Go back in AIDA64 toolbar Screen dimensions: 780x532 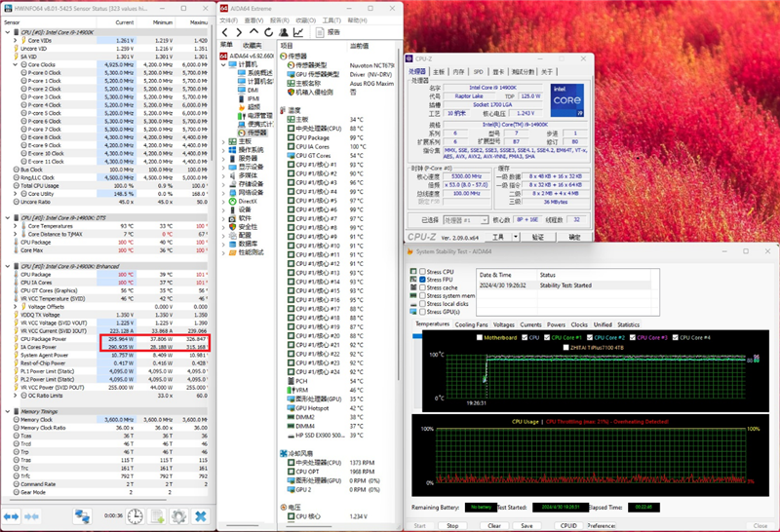225,32
